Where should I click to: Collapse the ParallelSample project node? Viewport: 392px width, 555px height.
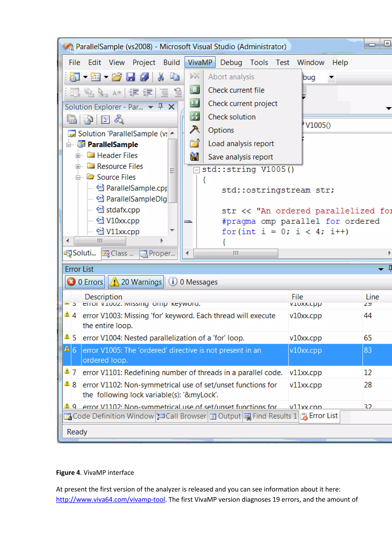coord(69,145)
